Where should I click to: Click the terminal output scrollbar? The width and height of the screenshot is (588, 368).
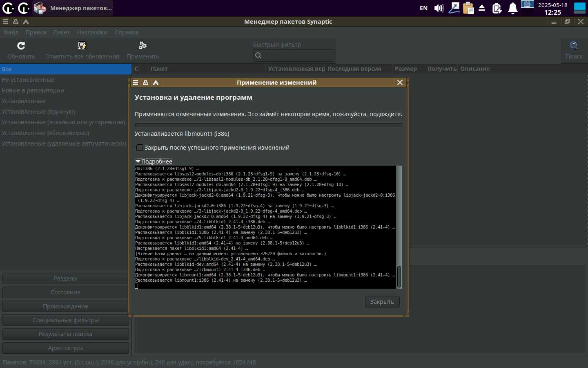[x=399, y=276]
